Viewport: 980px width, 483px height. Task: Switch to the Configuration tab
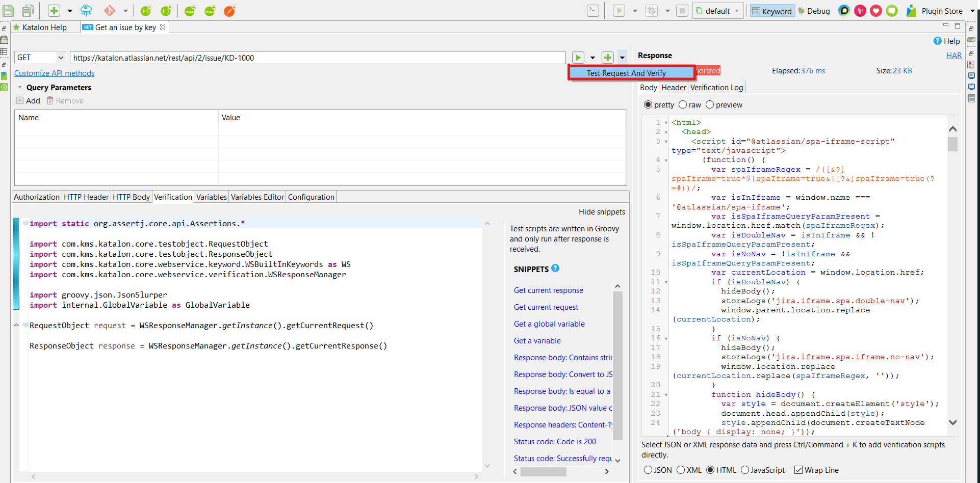311,197
